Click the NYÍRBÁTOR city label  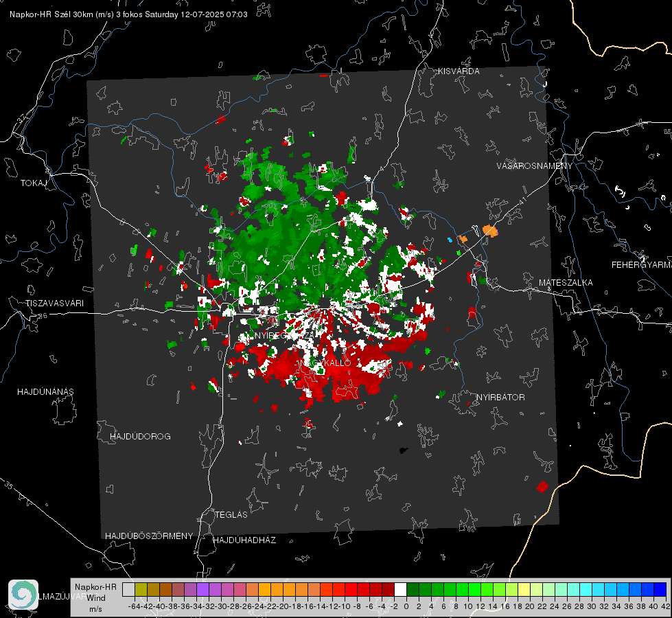click(500, 398)
